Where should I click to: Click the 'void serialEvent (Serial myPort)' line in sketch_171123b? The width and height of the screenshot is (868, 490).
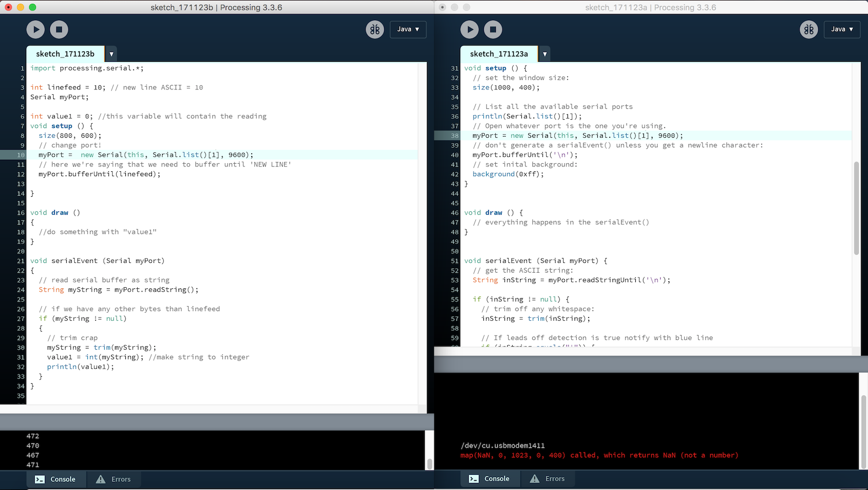[98, 261]
